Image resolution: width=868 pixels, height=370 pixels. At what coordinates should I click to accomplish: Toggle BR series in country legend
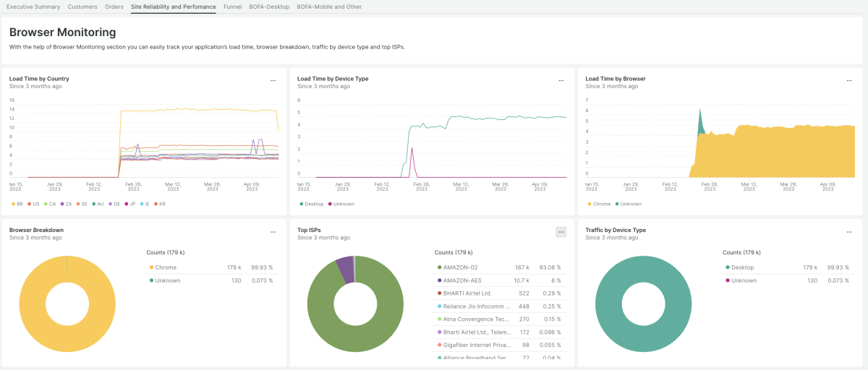(19, 204)
